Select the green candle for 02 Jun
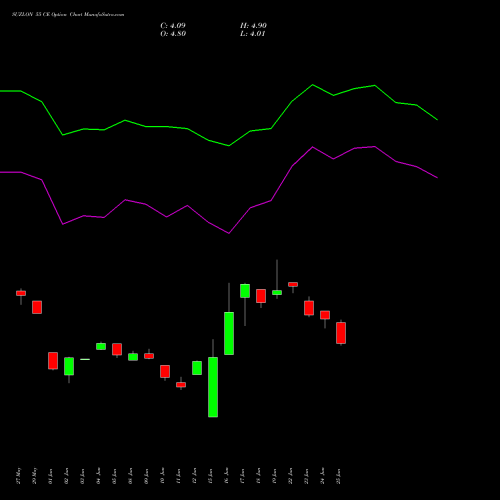 pos(69,366)
